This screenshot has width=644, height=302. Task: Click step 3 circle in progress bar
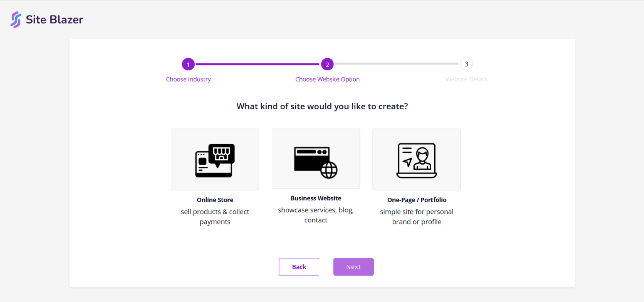pos(466,64)
